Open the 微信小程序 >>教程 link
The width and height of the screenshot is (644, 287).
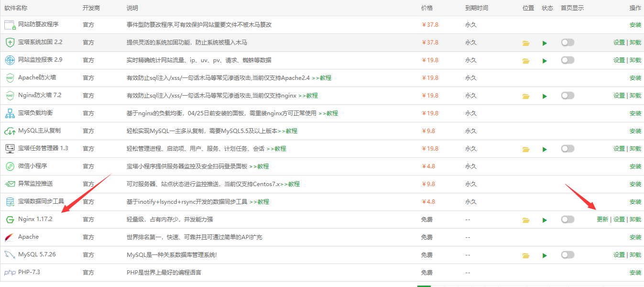coord(259,166)
